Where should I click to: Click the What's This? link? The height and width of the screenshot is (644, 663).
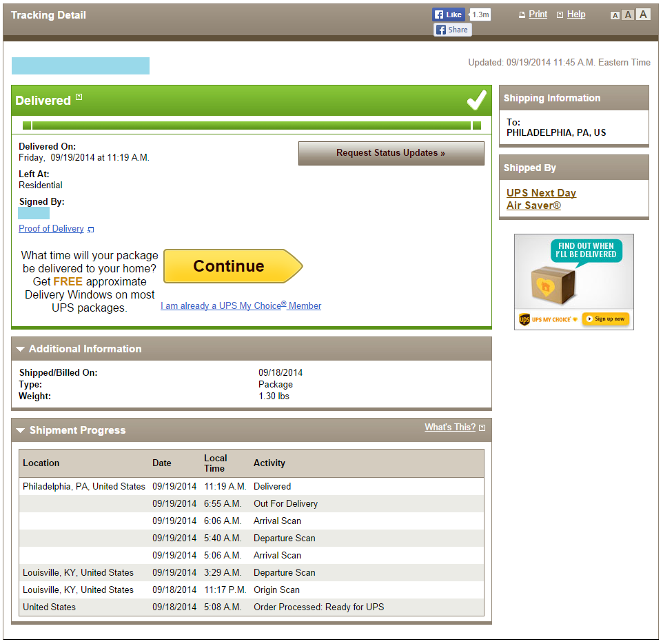click(x=450, y=427)
